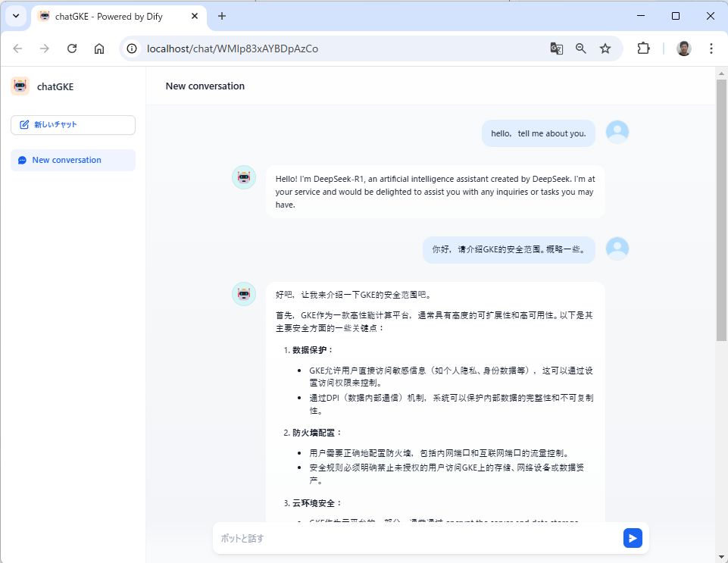The height and width of the screenshot is (563, 728).
Task: Click the message input field ボットと話す
Action: 418,538
